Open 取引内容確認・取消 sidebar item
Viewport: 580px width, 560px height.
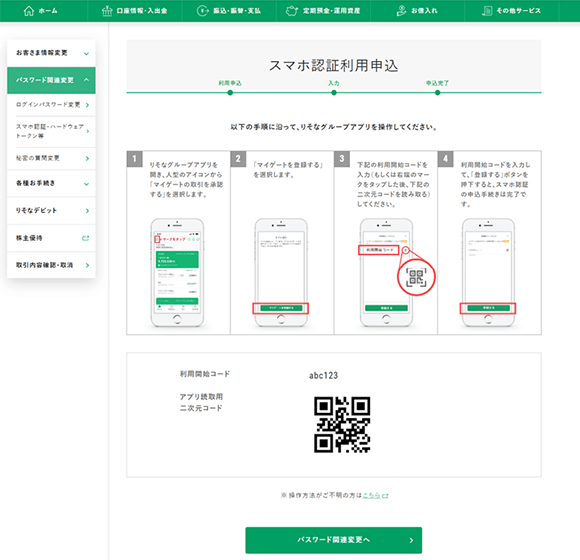tap(51, 265)
